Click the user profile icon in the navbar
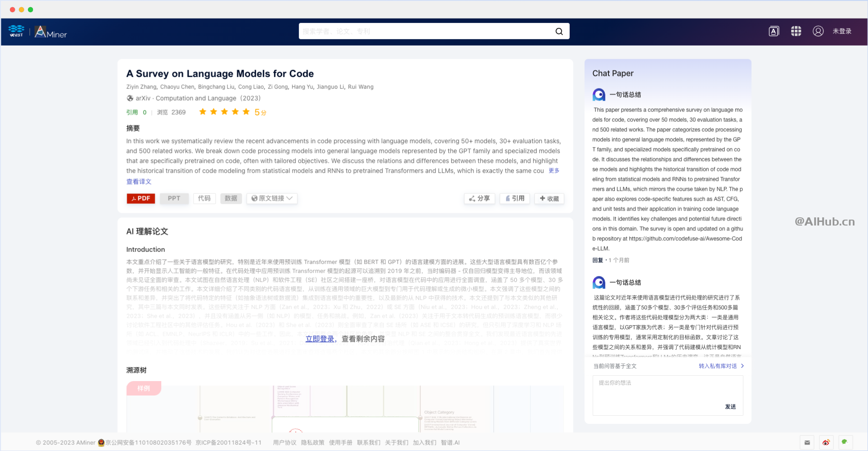 click(x=818, y=31)
